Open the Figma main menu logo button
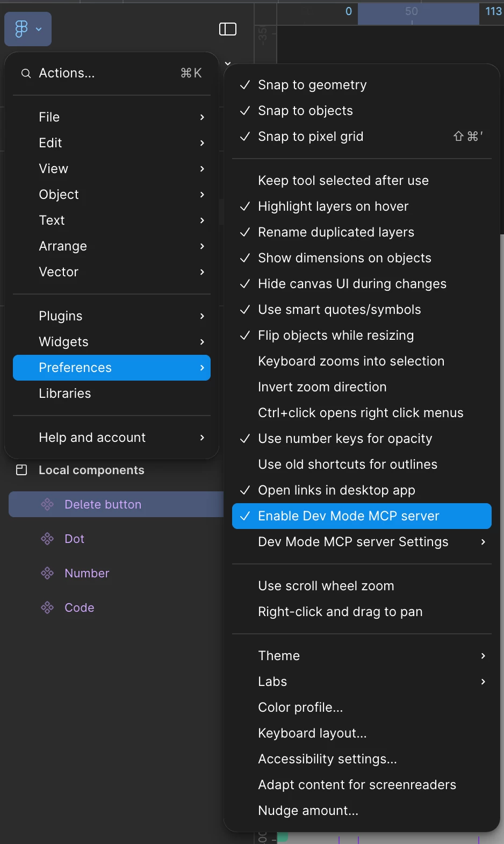The height and width of the screenshot is (844, 504). 28,29
